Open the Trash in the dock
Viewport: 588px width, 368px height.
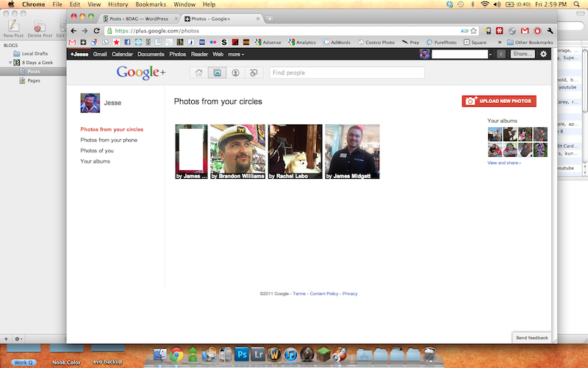[x=429, y=354]
